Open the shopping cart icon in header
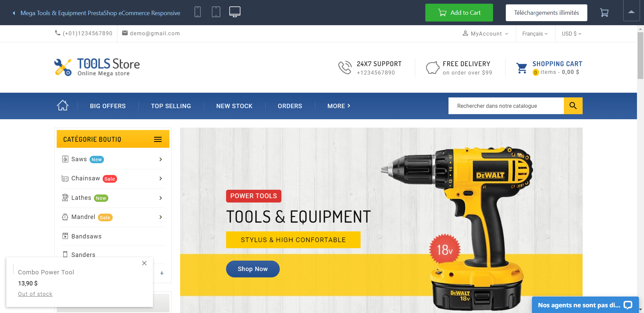The width and height of the screenshot is (644, 313). point(522,68)
